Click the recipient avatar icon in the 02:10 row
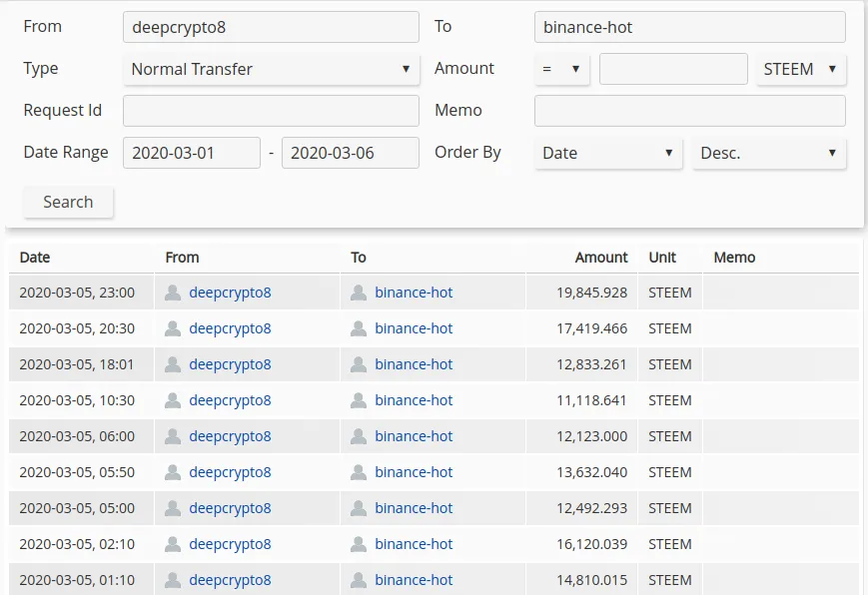 pyautogui.click(x=359, y=545)
